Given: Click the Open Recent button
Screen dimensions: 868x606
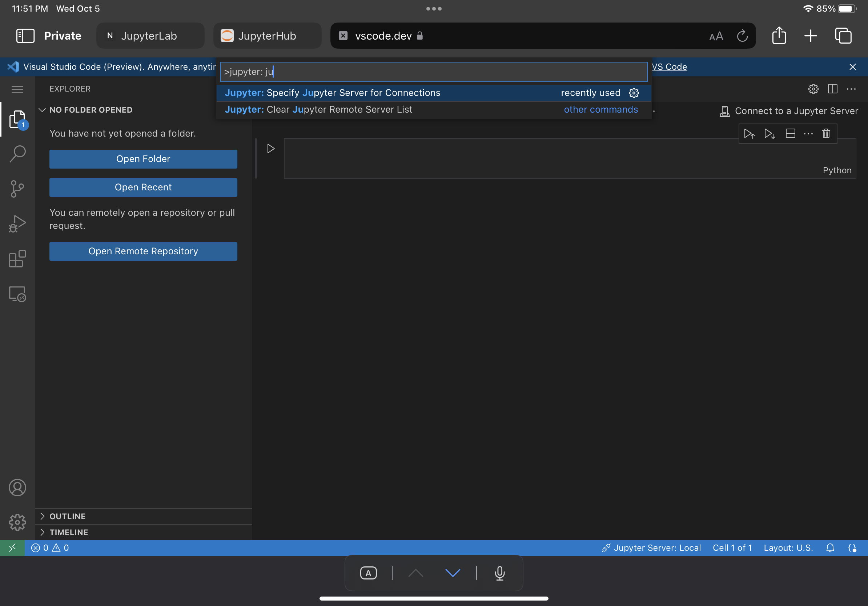Looking at the screenshot, I should coord(143,187).
